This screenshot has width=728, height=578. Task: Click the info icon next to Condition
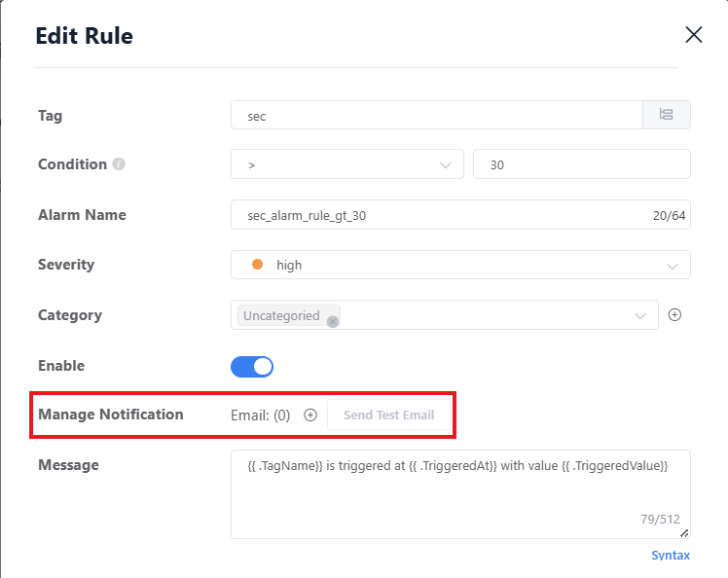[119, 164]
